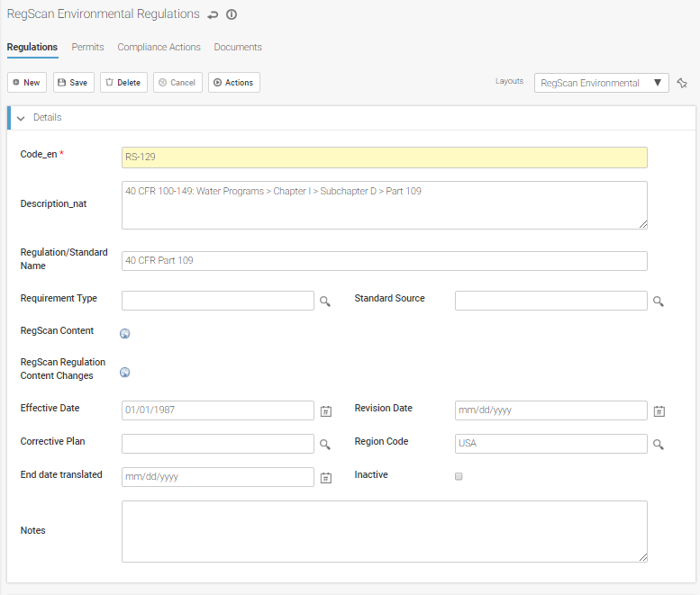The width and height of the screenshot is (700, 595).
Task: Focus the Effective Date field 01/01/1987
Action: pos(218,410)
